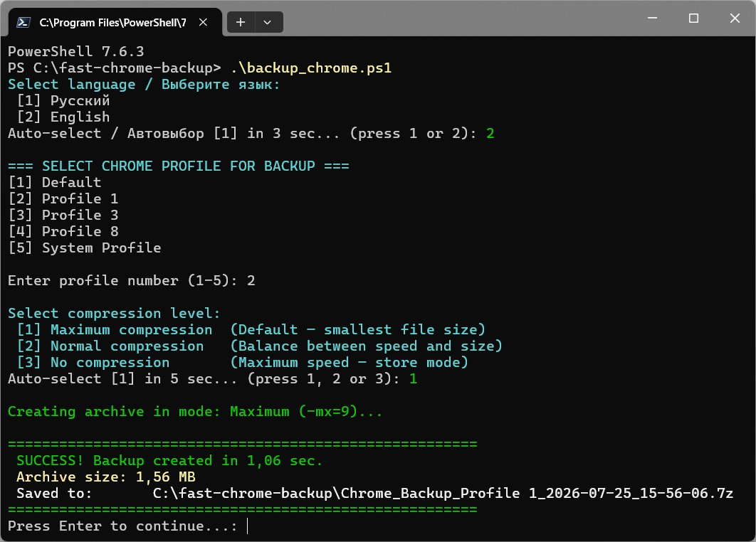Click the PowerShell icon on the tab
756x542 pixels.
click(x=23, y=22)
